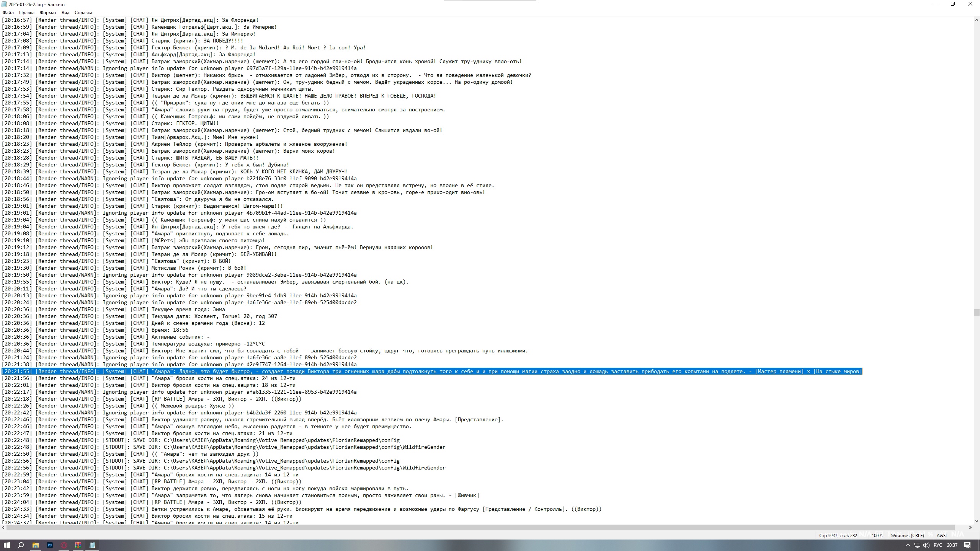Switch to Opera browser from taskbar

pos(64,545)
